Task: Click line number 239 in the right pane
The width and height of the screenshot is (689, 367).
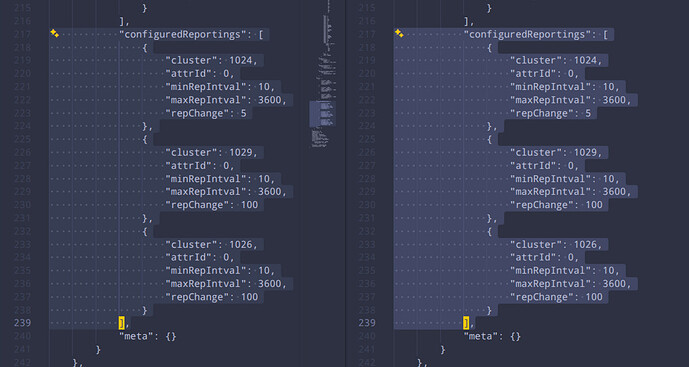Action: [x=367, y=323]
